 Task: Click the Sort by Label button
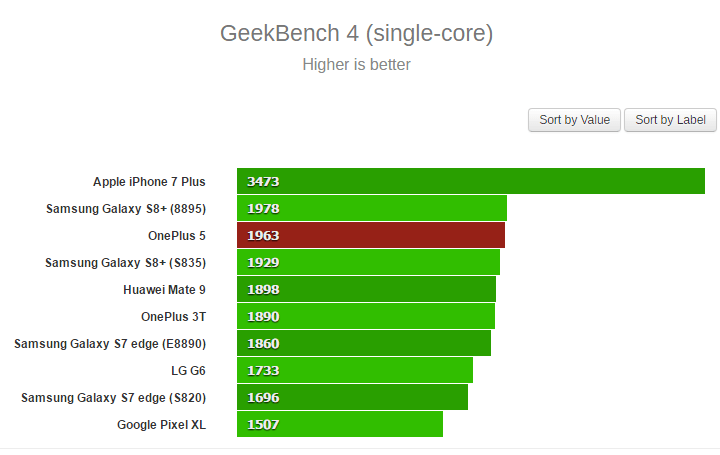point(670,120)
